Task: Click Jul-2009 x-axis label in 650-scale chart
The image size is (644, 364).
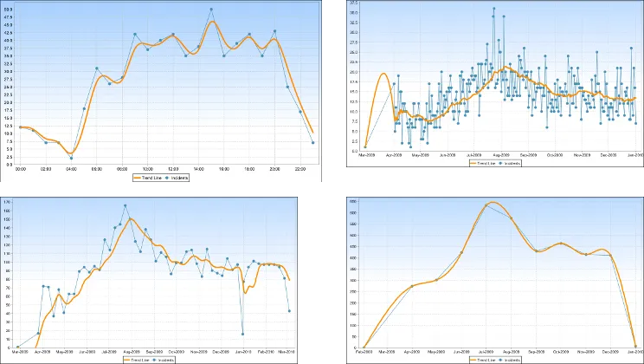Action: 486,352
